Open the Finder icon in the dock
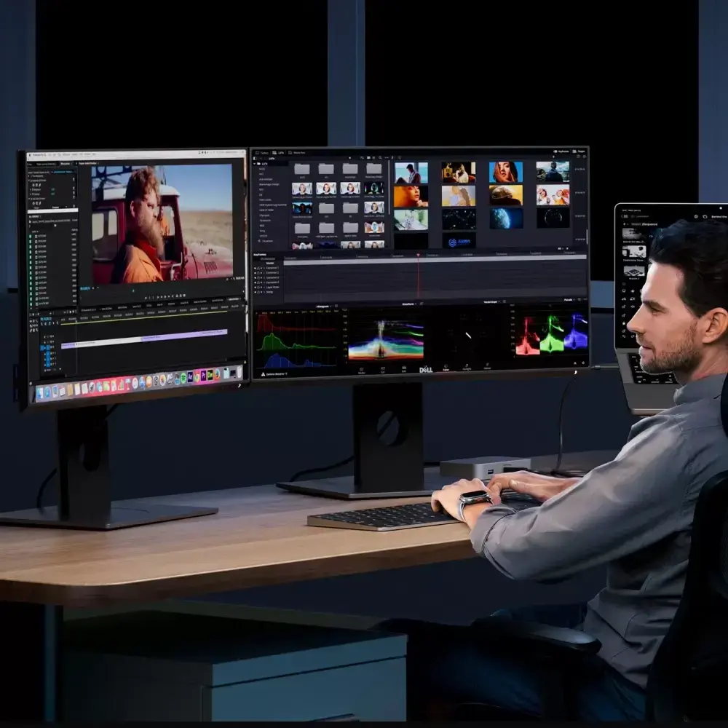Viewport: 728px width, 728px height. point(41,393)
